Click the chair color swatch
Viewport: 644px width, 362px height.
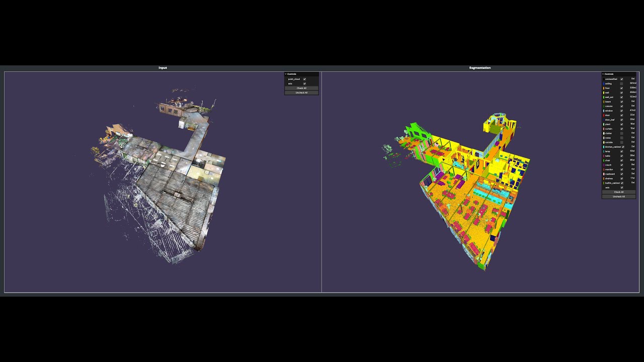tap(604, 160)
